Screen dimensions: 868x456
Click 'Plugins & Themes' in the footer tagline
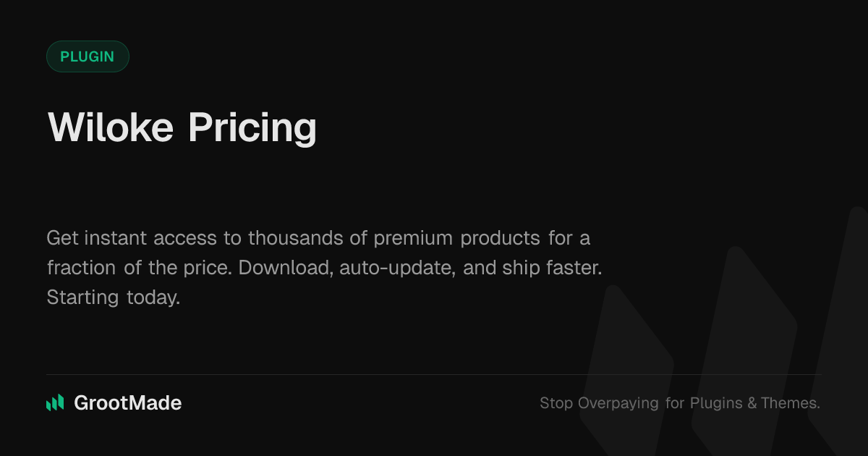[754, 403]
